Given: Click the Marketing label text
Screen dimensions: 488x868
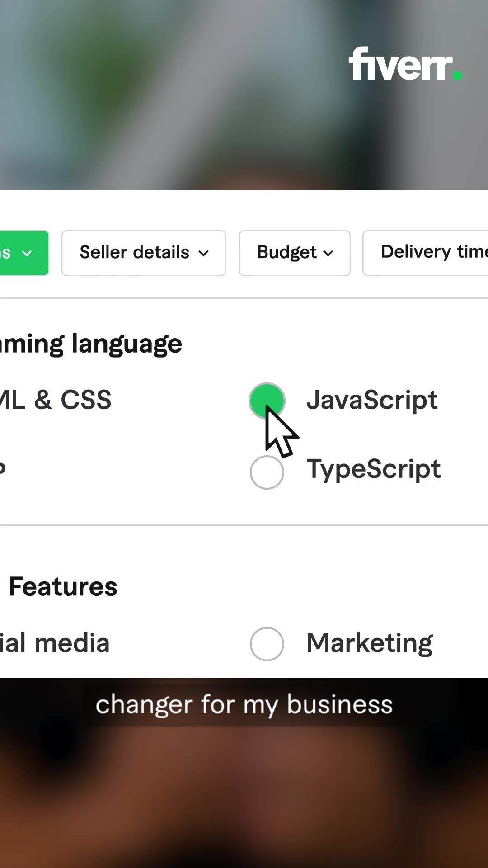Looking at the screenshot, I should (370, 644).
